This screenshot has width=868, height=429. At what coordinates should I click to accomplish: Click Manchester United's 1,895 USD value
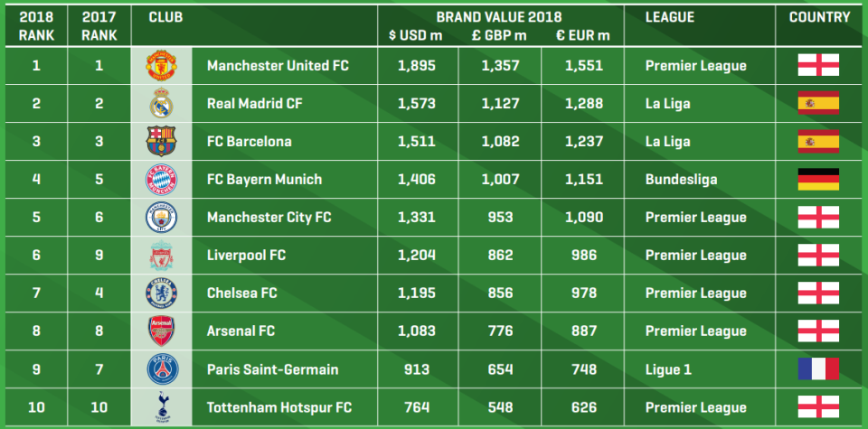(416, 66)
